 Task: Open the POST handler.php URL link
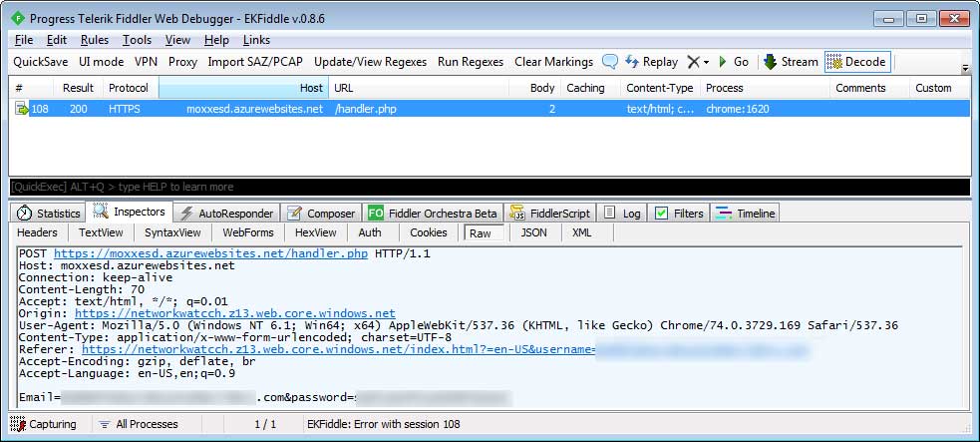pos(210,253)
